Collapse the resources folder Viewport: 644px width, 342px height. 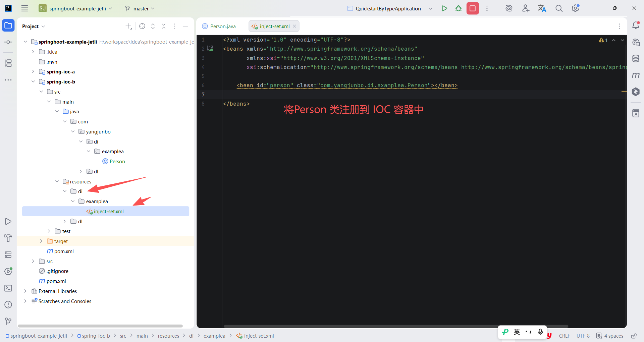tap(57, 181)
